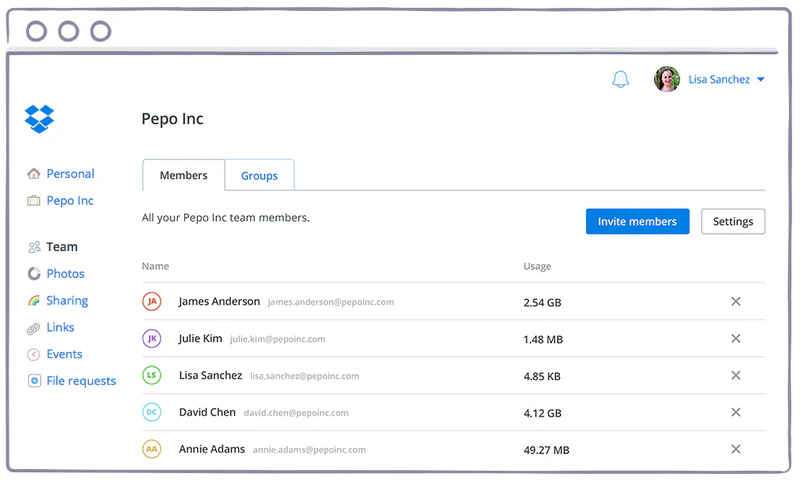800x481 pixels.
Task: Click the Dropbox logo icon
Action: [39, 119]
